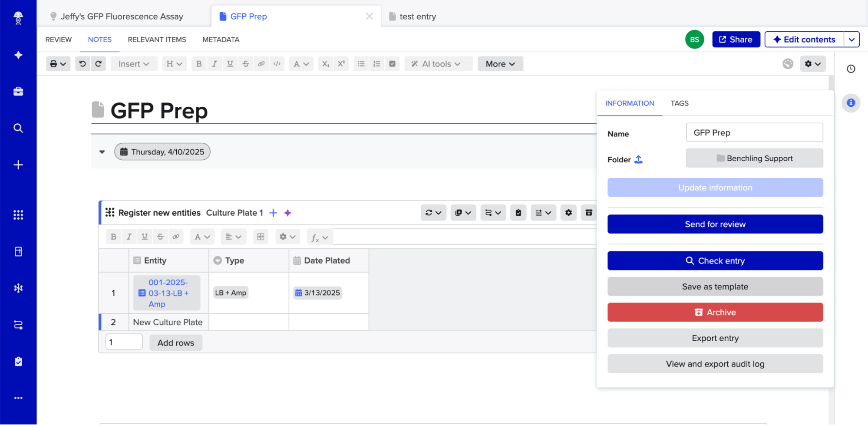Open the arrow dropdown next to Edit contents
The height and width of the screenshot is (425, 868).
pos(852,40)
